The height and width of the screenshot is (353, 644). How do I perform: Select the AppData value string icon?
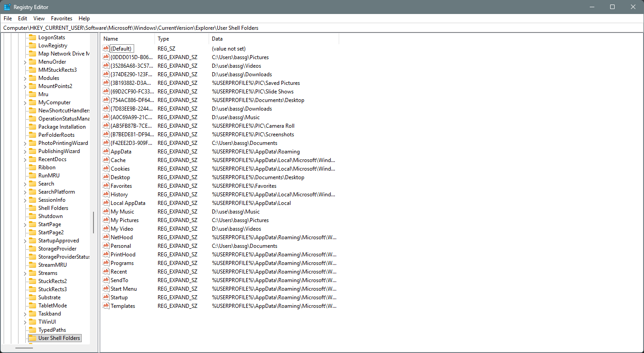(106, 152)
